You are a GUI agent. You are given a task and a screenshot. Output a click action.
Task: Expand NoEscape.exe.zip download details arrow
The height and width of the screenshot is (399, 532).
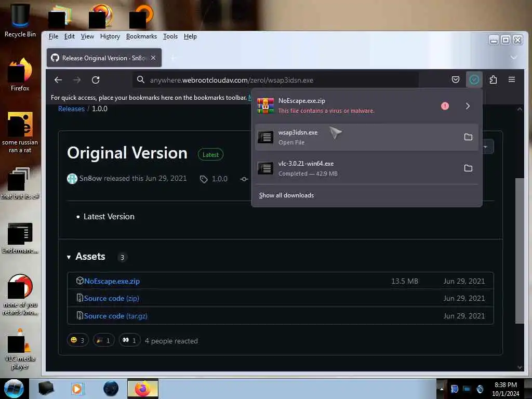(x=468, y=106)
